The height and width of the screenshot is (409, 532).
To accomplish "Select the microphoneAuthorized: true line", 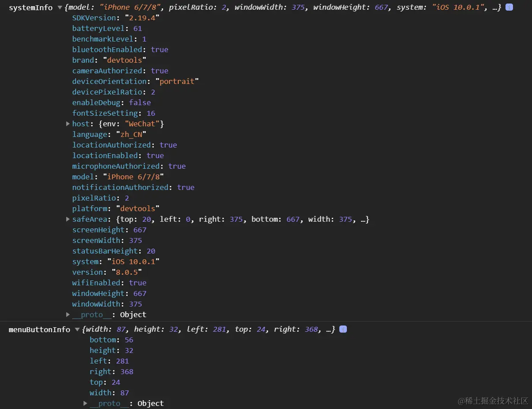I will coord(129,166).
